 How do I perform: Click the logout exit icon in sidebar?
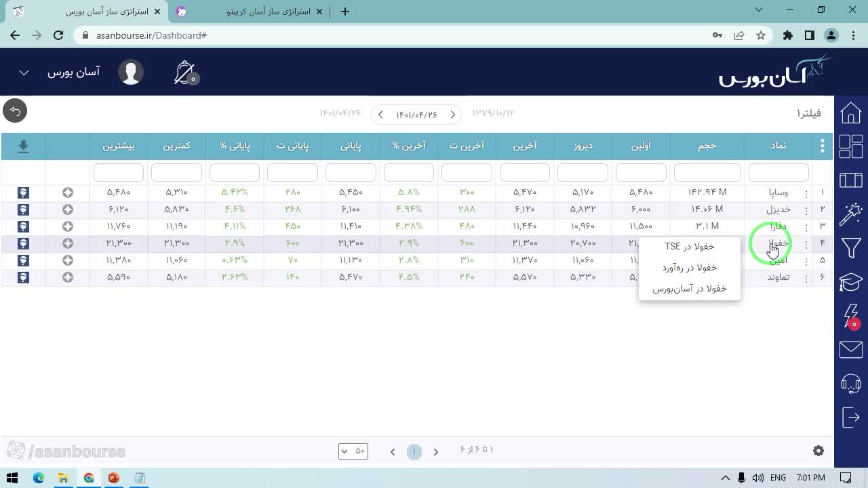(x=851, y=418)
